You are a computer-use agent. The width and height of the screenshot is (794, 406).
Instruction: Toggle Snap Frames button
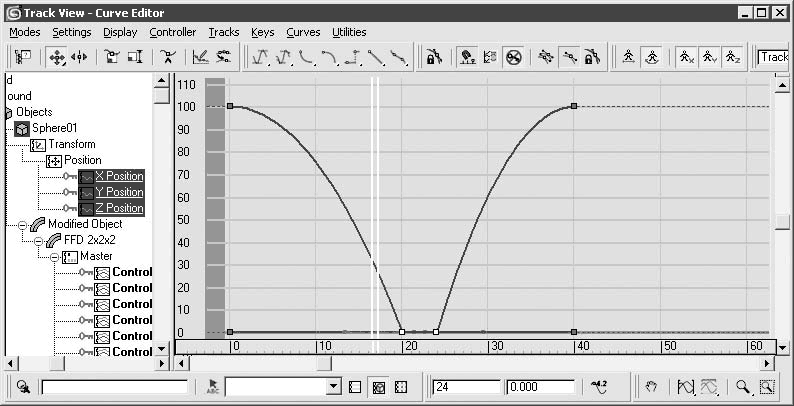[x=467, y=57]
